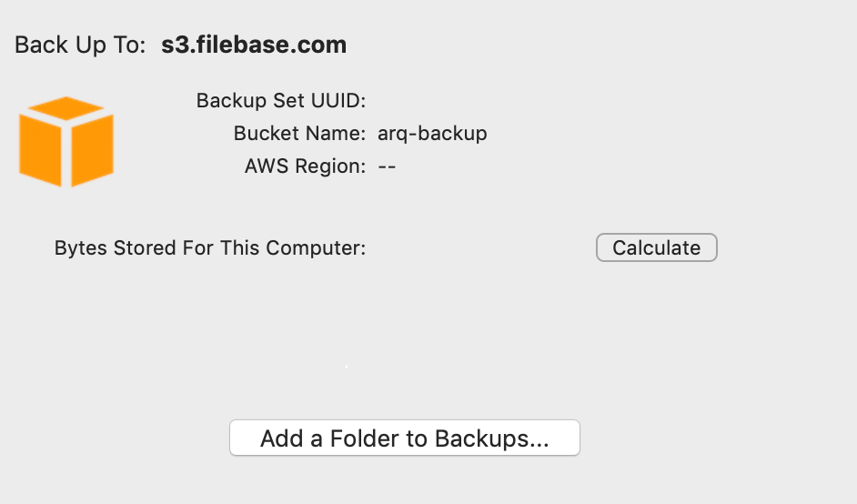This screenshot has height=504, width=857.
Task: Select the Backup Set UUID label
Action: coord(280,100)
